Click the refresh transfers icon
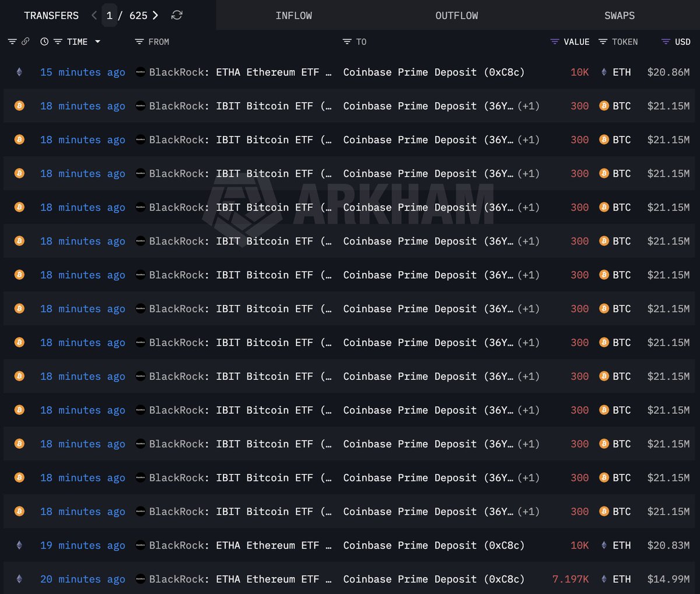700x594 pixels. tap(177, 15)
